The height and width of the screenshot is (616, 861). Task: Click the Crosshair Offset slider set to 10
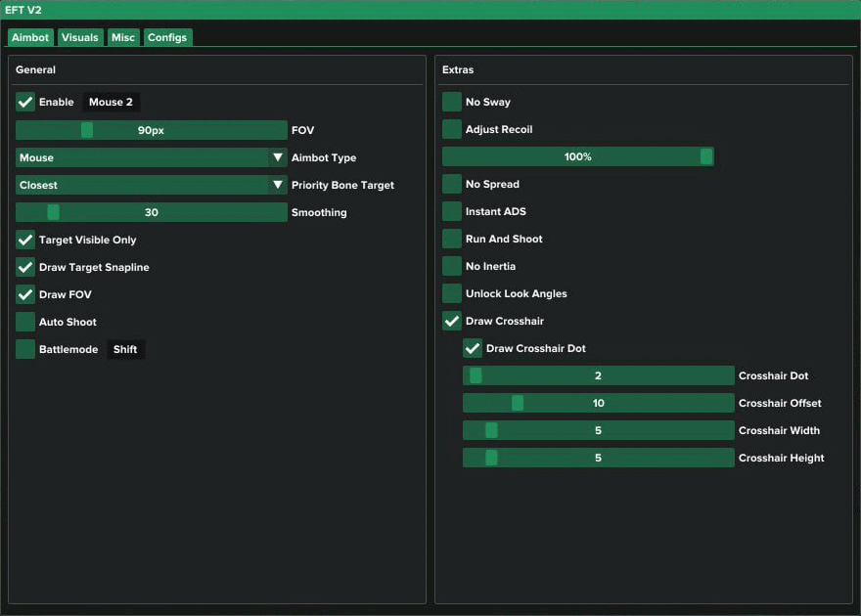tap(598, 403)
